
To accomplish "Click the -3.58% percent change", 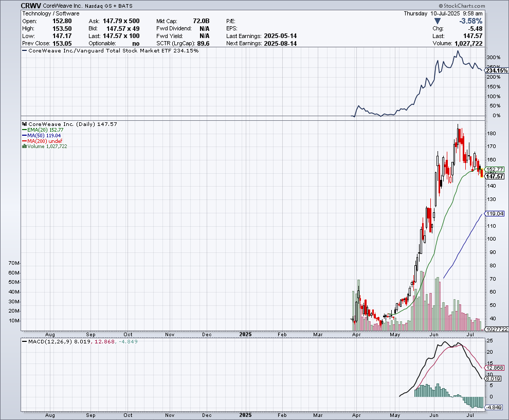I will tap(470, 21).
